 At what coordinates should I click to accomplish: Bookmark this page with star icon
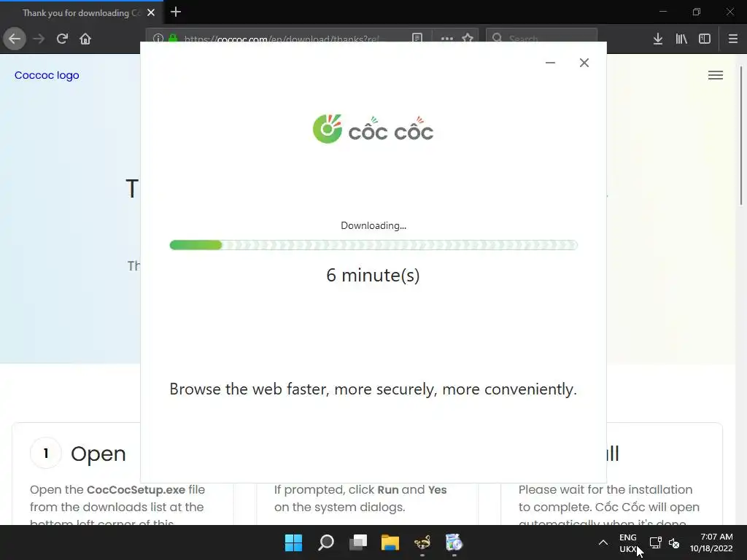[x=468, y=37]
